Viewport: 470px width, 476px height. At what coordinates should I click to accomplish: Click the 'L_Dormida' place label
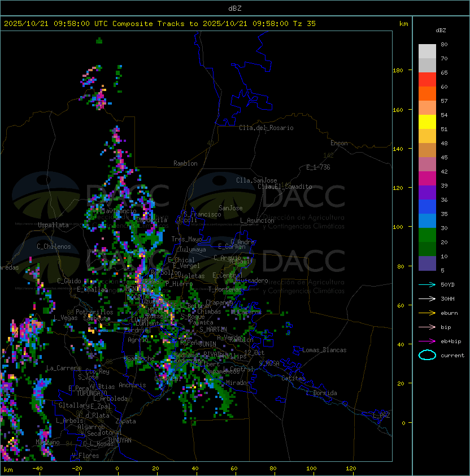pos(321,393)
